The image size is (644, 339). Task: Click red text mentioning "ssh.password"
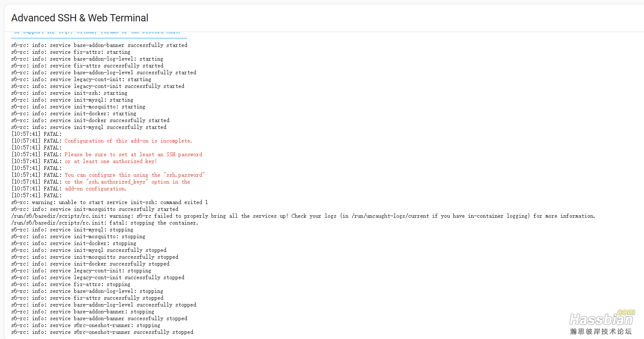pyautogui.click(x=135, y=175)
